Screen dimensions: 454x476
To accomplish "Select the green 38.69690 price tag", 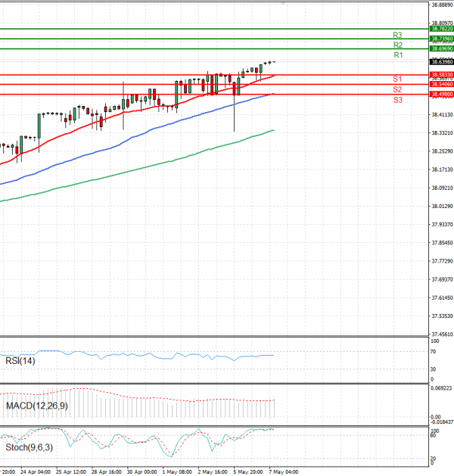I will pyautogui.click(x=440, y=48).
